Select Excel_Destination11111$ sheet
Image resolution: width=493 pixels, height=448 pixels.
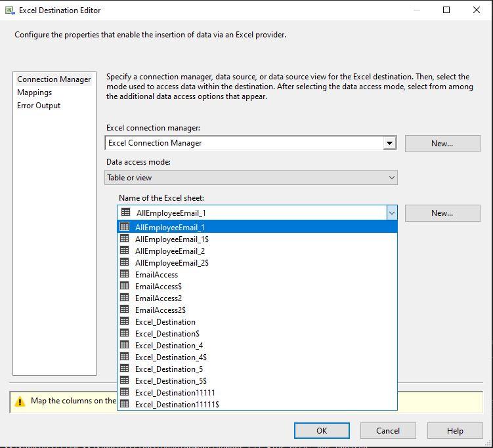point(257,404)
